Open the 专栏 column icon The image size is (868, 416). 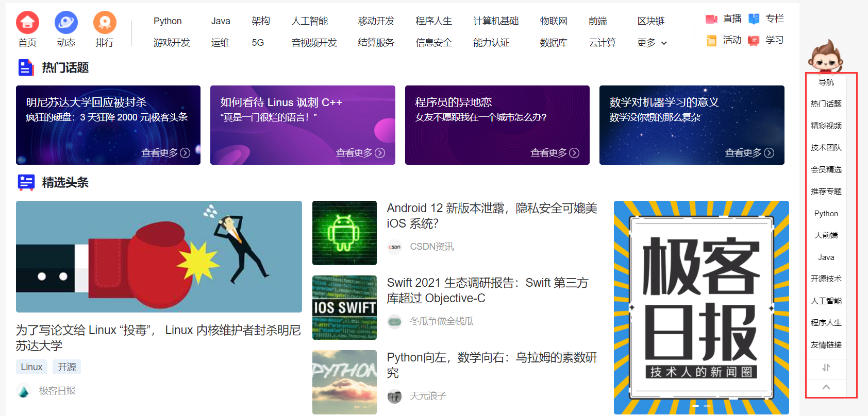click(x=754, y=19)
